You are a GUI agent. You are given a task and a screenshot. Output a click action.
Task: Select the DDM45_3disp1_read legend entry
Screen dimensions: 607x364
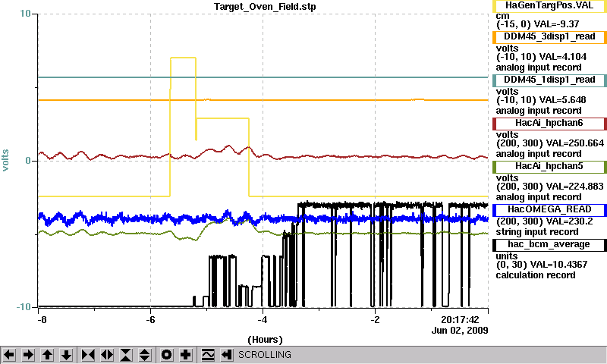(549, 36)
